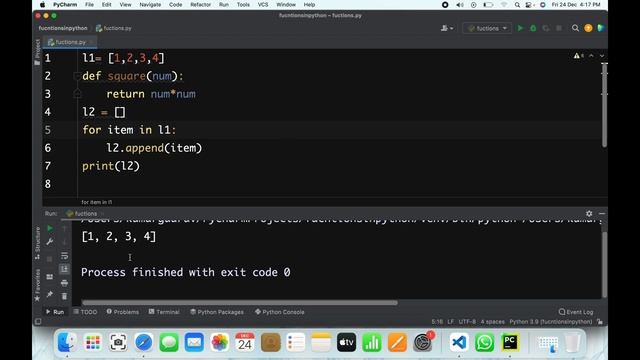Open the TODO tool window tab
The height and width of the screenshot is (360, 640).
pyautogui.click(x=85, y=312)
